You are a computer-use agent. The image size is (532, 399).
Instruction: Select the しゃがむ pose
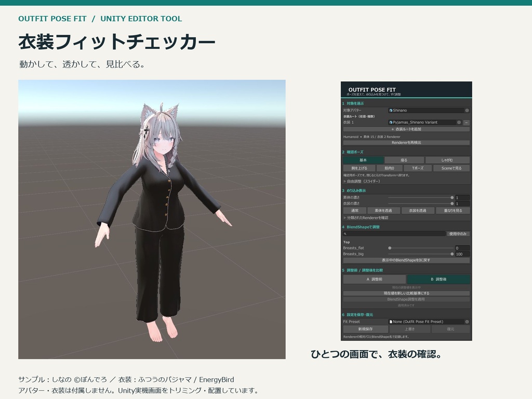click(447, 160)
